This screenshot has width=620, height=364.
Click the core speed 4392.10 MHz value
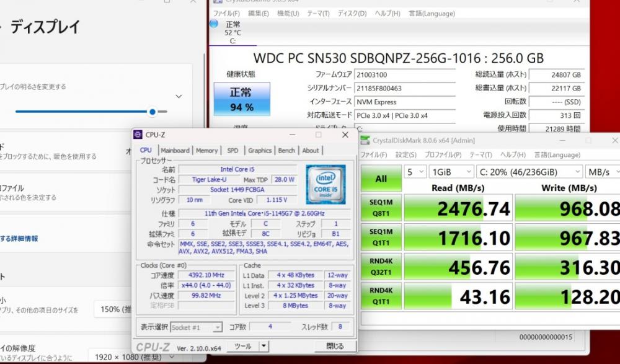click(x=206, y=275)
